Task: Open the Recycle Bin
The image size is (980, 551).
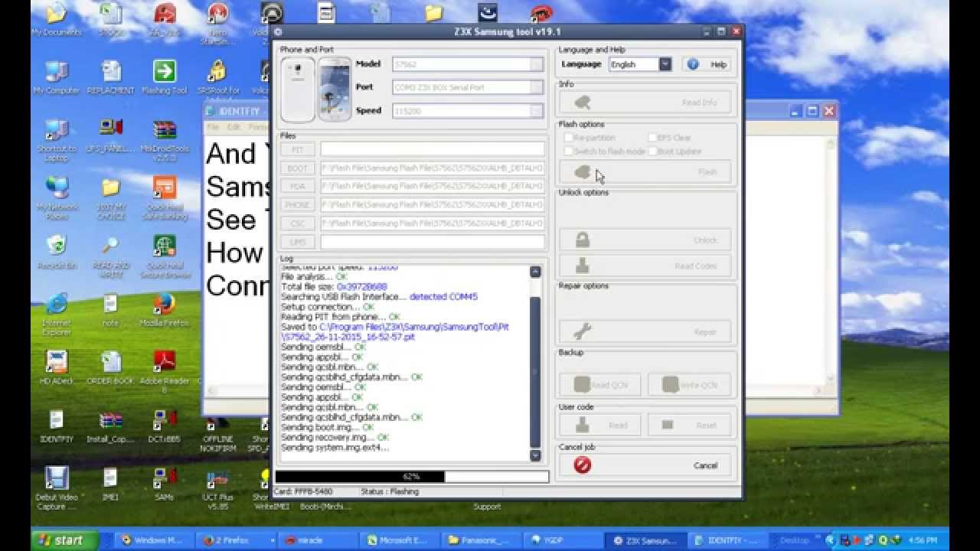Action: 56,253
